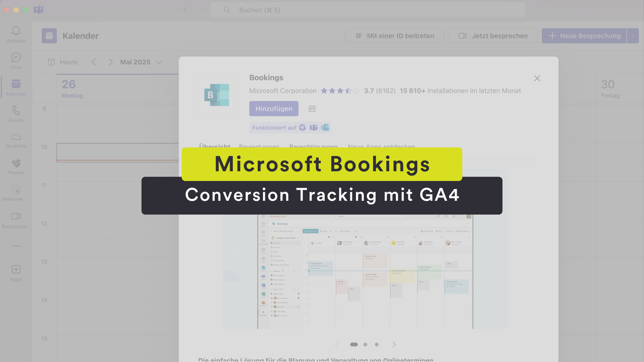Open Neue Besprechung dropdown arrow
The height and width of the screenshot is (362, 644).
point(633,36)
